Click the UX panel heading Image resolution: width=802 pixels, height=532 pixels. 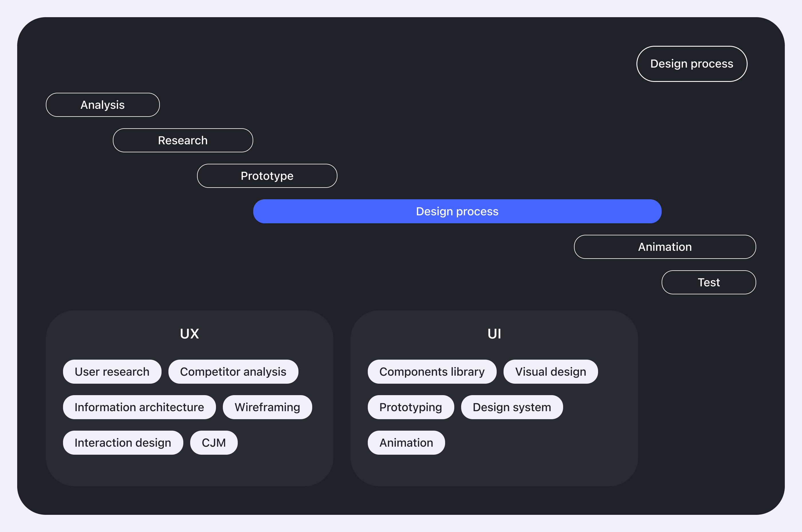click(189, 334)
